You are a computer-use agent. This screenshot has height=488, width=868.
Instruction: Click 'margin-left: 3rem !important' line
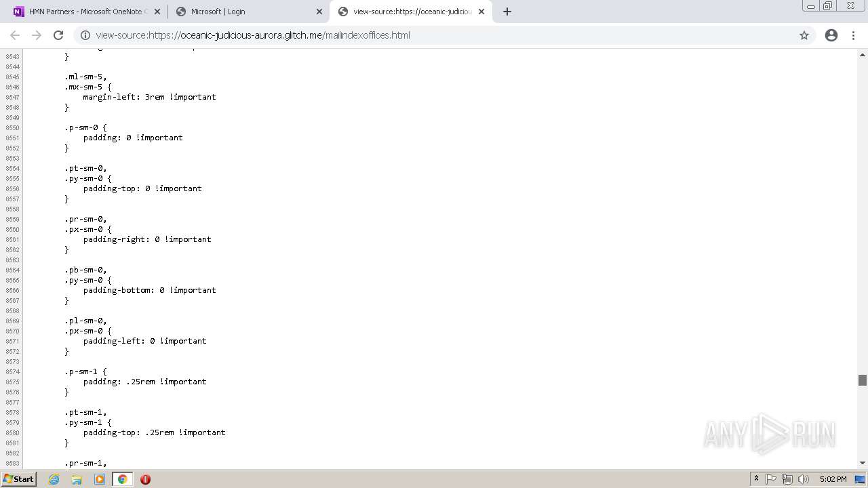(x=149, y=97)
